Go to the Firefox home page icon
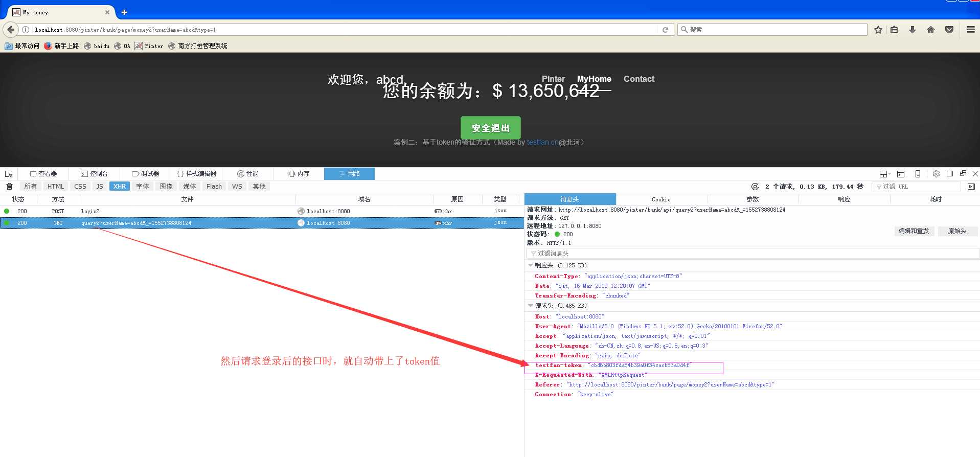The image size is (980, 457). tap(931, 30)
